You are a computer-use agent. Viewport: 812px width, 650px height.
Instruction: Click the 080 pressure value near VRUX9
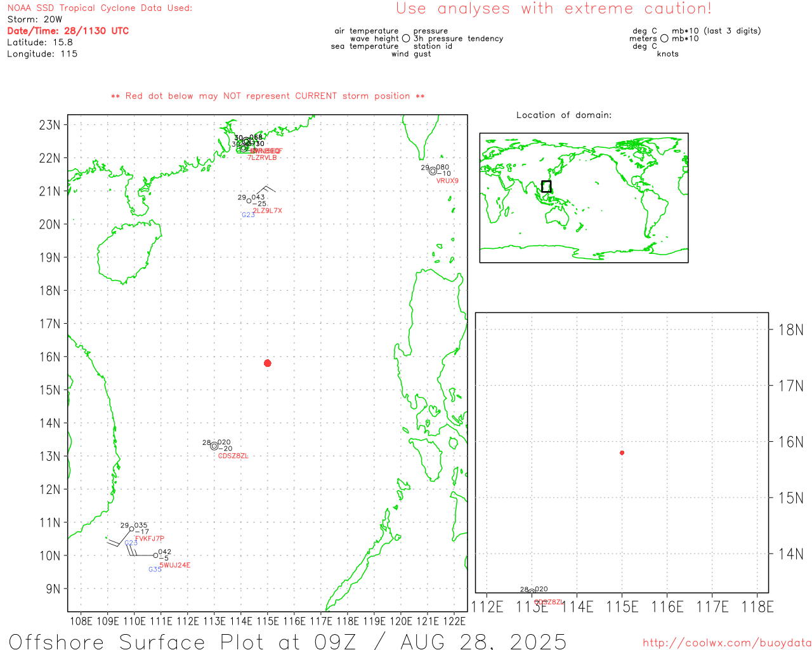(x=443, y=168)
